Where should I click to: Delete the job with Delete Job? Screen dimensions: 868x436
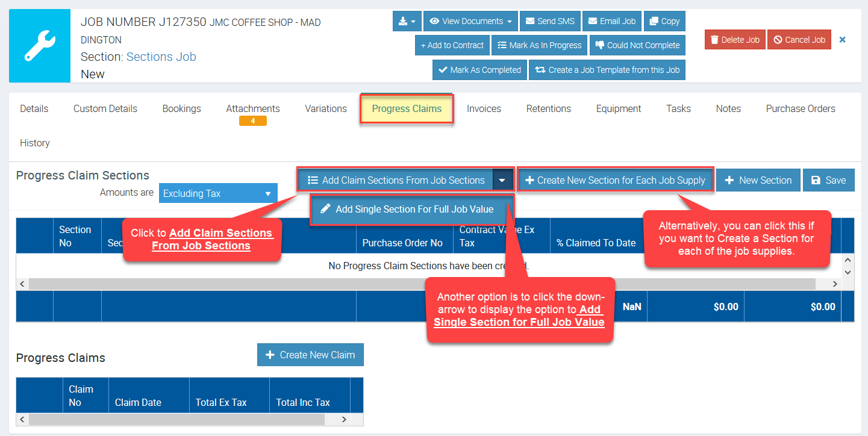tap(734, 40)
